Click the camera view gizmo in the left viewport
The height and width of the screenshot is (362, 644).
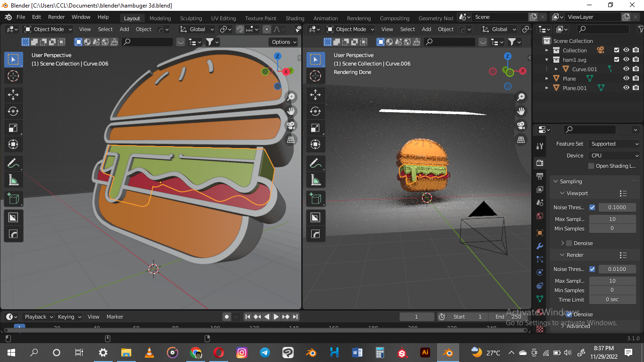coord(291,126)
